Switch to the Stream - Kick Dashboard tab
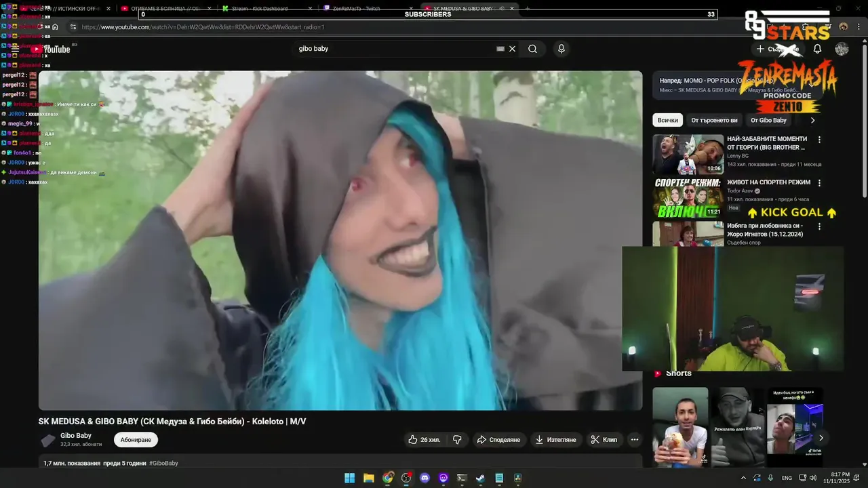Image resolution: width=868 pixels, height=488 pixels. click(x=260, y=9)
